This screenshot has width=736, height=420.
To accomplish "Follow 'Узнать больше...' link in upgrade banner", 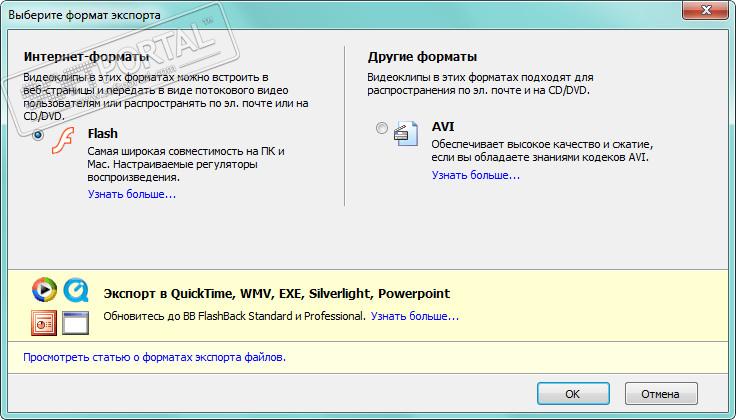I will point(414,316).
